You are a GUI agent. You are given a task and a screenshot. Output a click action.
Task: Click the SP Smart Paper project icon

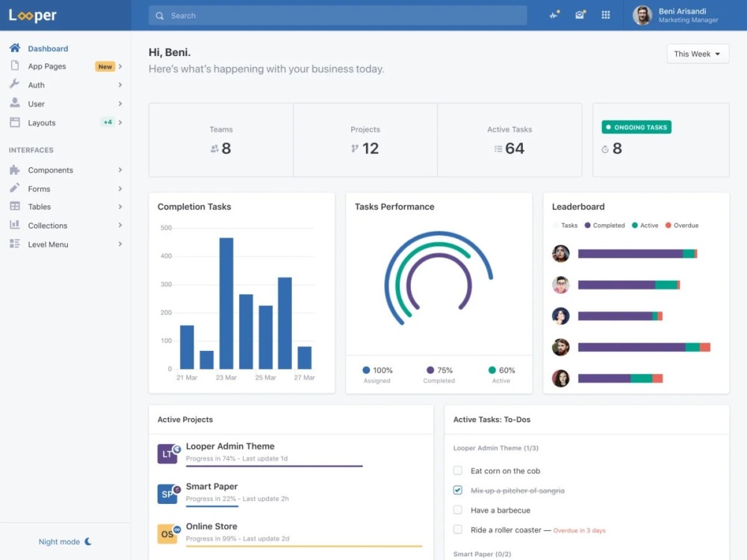click(x=168, y=494)
